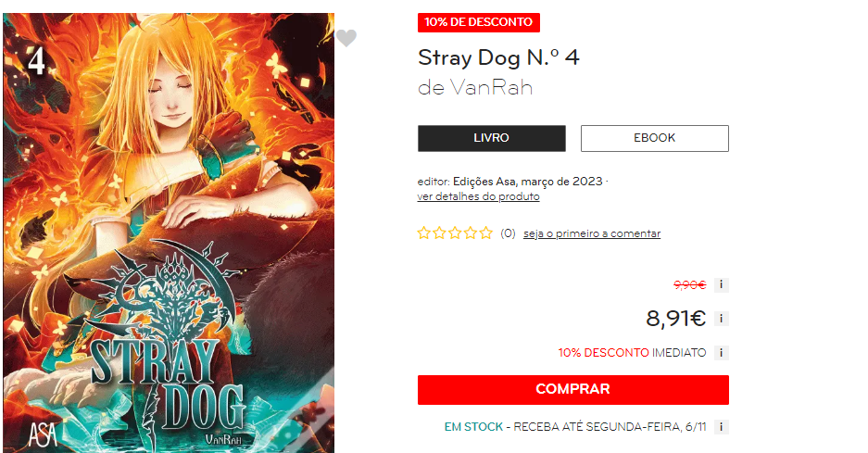The height and width of the screenshot is (453, 868).
Task: Click the red COMPRAR button
Action: 572,389
